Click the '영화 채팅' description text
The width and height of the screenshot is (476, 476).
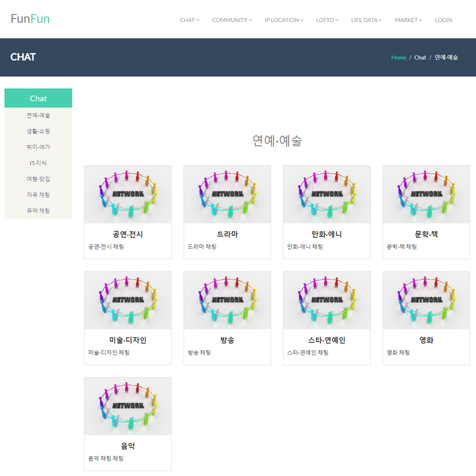point(399,353)
